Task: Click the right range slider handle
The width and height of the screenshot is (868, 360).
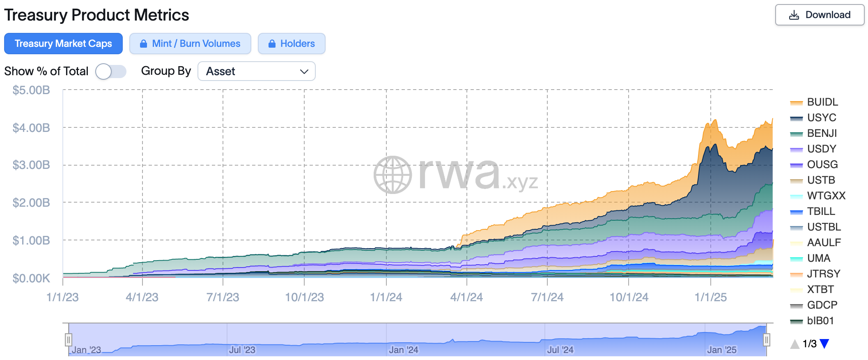Action: (766, 340)
